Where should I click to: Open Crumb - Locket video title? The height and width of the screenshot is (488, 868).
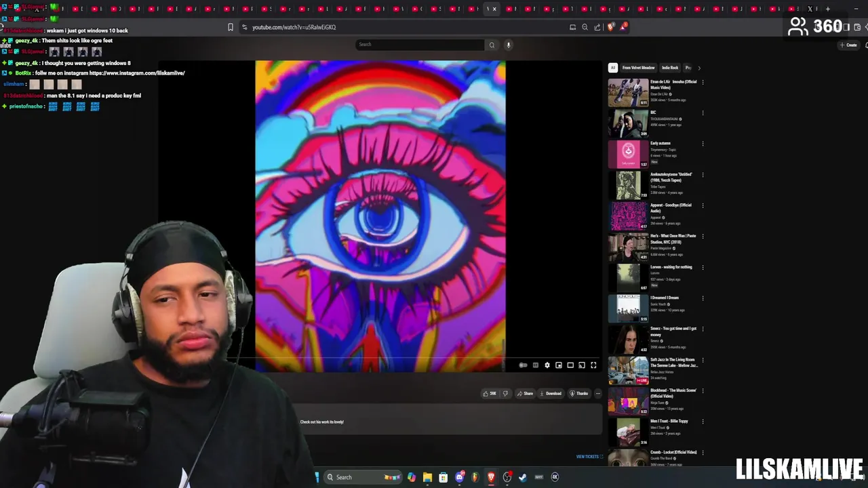pyautogui.click(x=673, y=452)
